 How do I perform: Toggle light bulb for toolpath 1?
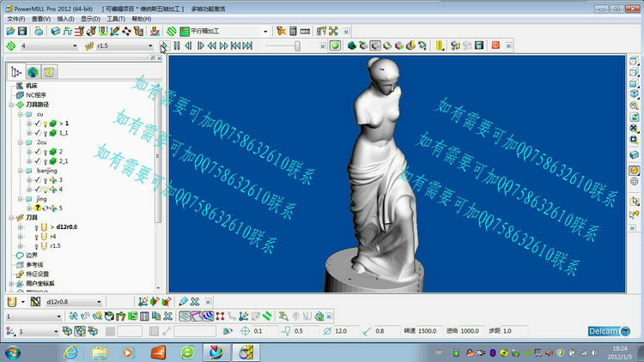tap(46, 124)
